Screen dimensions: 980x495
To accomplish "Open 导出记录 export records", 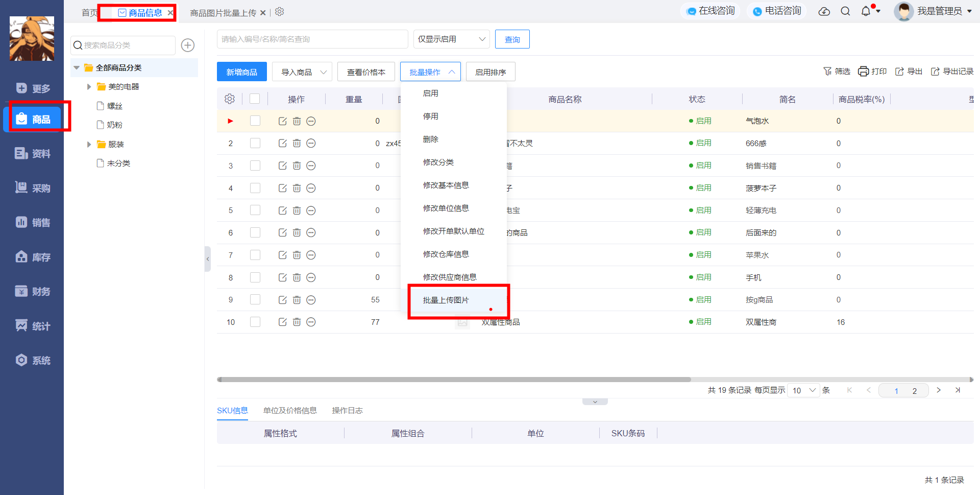I will pos(952,72).
